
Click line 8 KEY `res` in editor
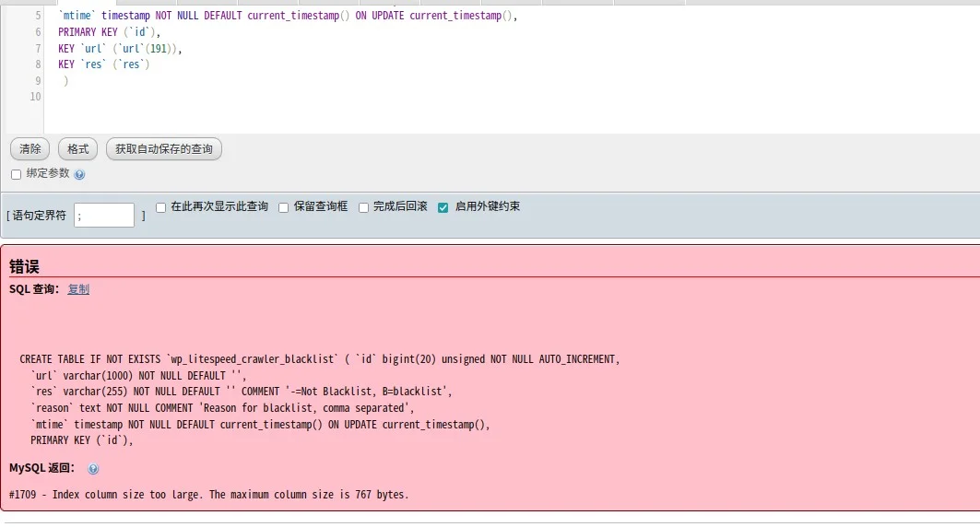(x=104, y=64)
